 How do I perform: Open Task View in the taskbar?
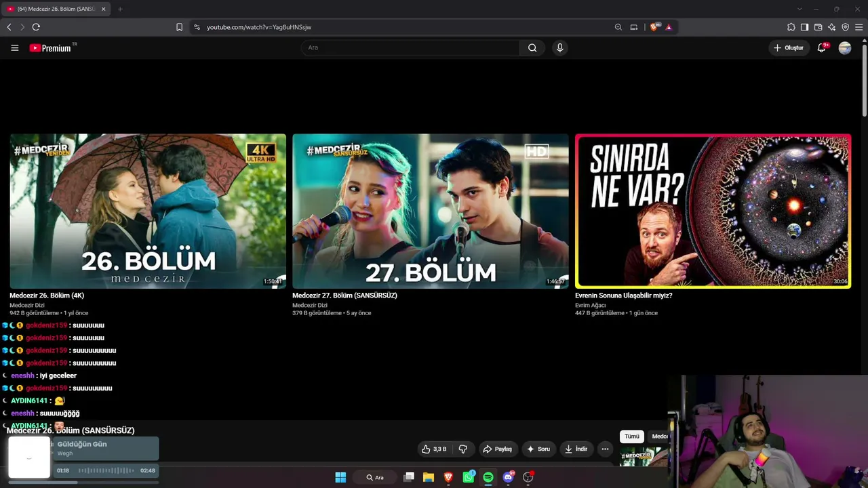pos(409,477)
